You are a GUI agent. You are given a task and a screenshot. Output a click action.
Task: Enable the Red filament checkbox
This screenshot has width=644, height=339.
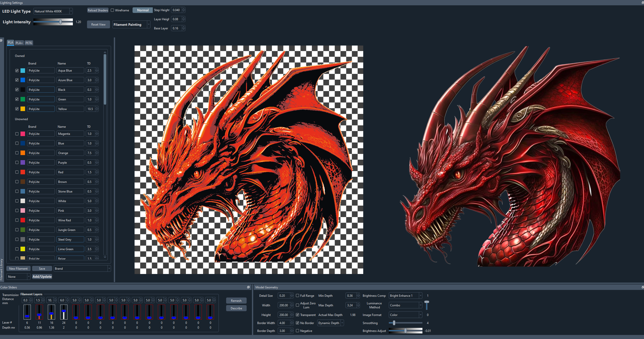tap(17, 172)
